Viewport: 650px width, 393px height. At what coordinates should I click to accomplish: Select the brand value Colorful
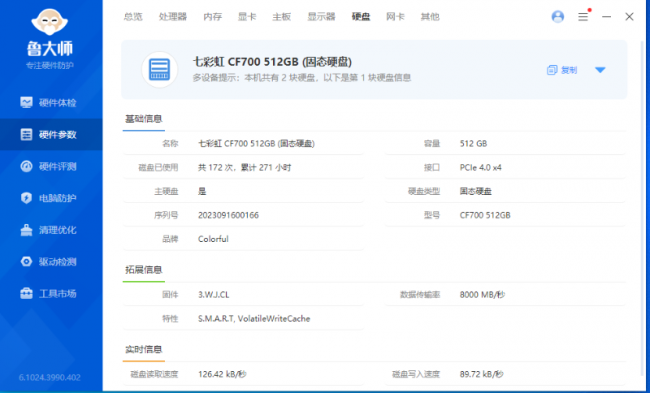(213, 239)
